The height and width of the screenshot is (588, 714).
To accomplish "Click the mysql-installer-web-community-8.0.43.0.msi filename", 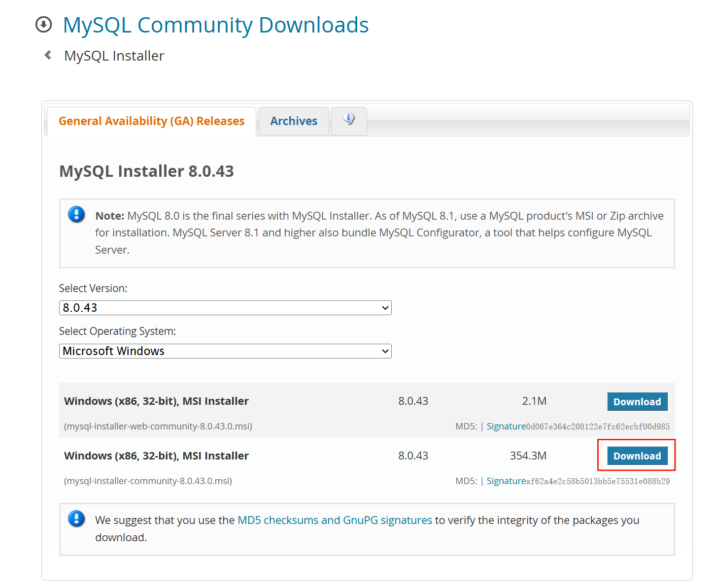I will point(158,426).
